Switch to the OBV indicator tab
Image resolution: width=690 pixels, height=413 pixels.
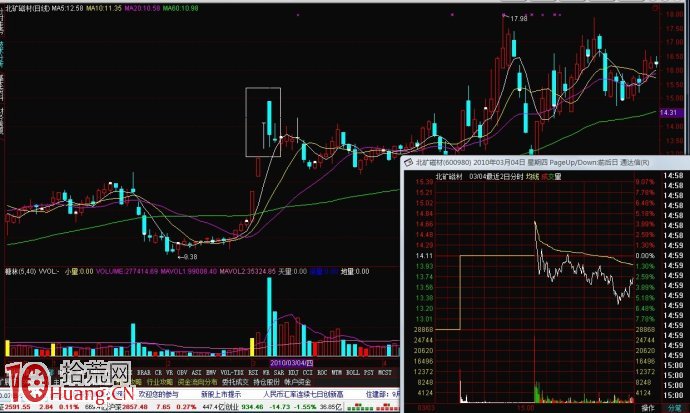point(182,373)
